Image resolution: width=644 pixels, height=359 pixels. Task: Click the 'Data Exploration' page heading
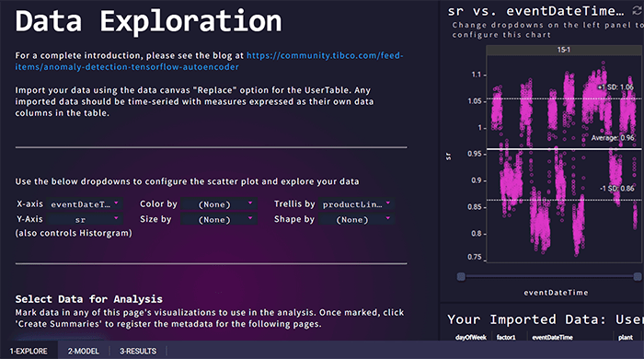coord(149,21)
